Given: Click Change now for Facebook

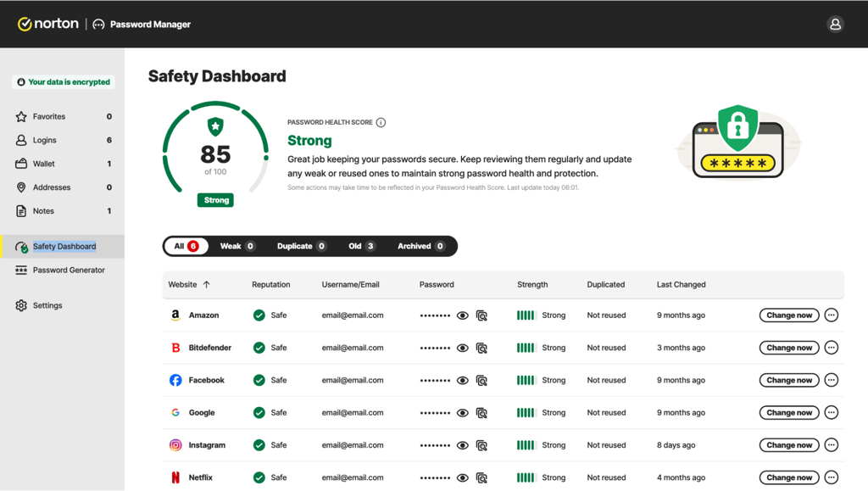Looking at the screenshot, I should tap(789, 380).
